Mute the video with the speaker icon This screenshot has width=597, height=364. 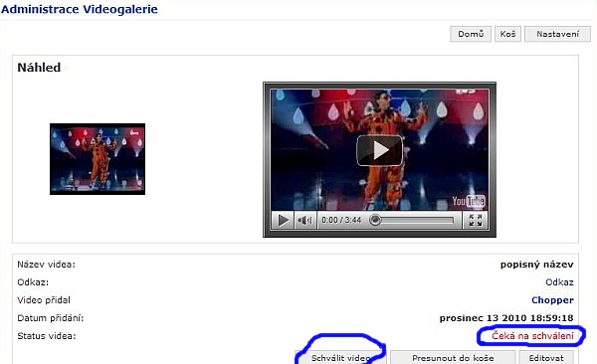pyautogui.click(x=305, y=220)
